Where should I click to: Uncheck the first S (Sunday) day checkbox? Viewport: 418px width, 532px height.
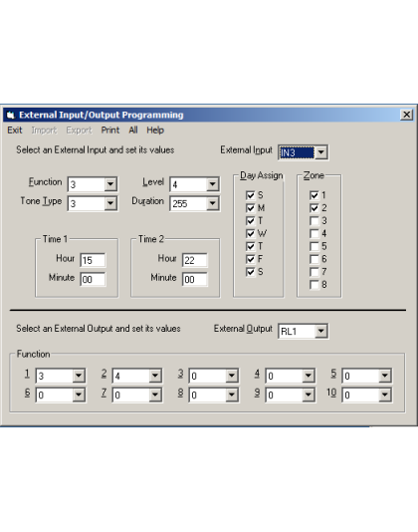pos(250,195)
